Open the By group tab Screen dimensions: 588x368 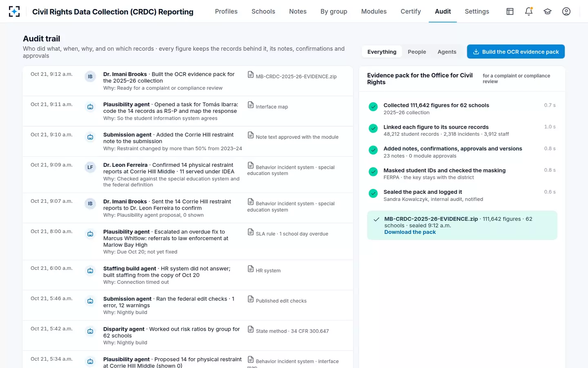[x=334, y=11]
